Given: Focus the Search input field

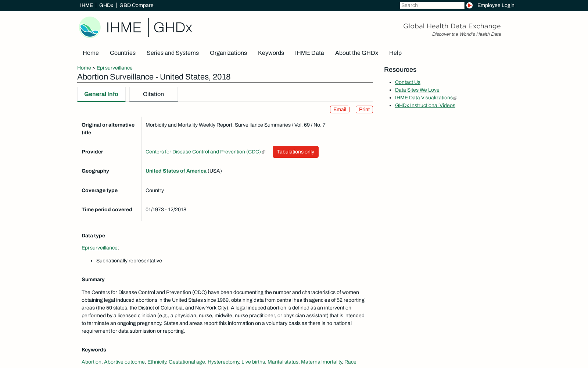Looking at the screenshot, I should pyautogui.click(x=432, y=5).
